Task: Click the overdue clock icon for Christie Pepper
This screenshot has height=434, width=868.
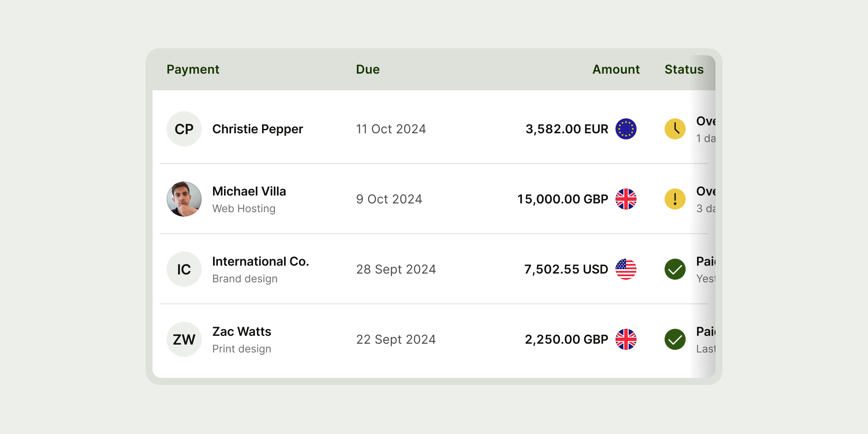Action: (x=674, y=129)
